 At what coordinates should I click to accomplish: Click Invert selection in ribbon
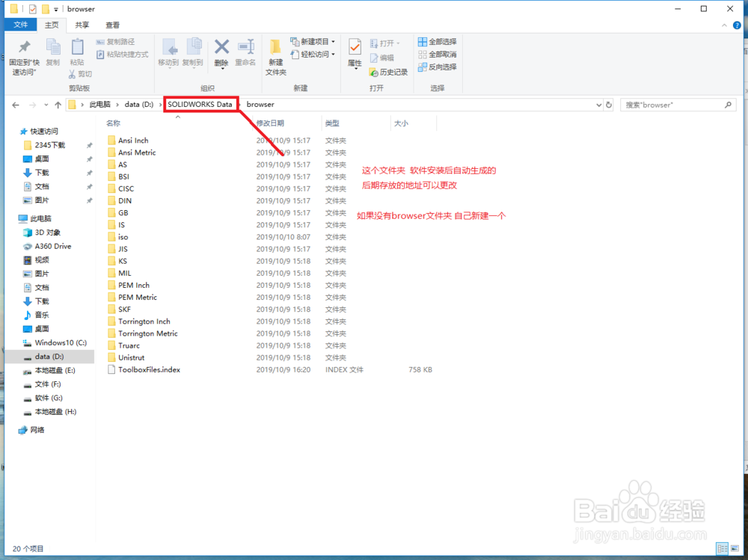[x=437, y=67]
